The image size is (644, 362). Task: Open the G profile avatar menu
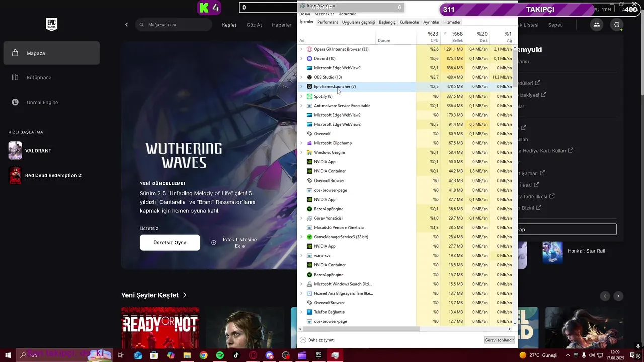coord(617,25)
